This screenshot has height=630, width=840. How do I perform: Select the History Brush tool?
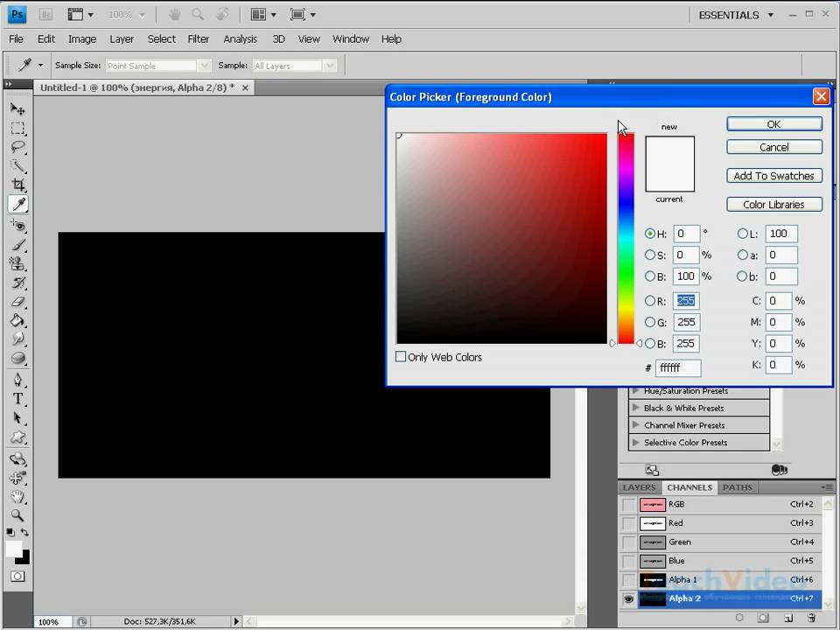[x=17, y=283]
